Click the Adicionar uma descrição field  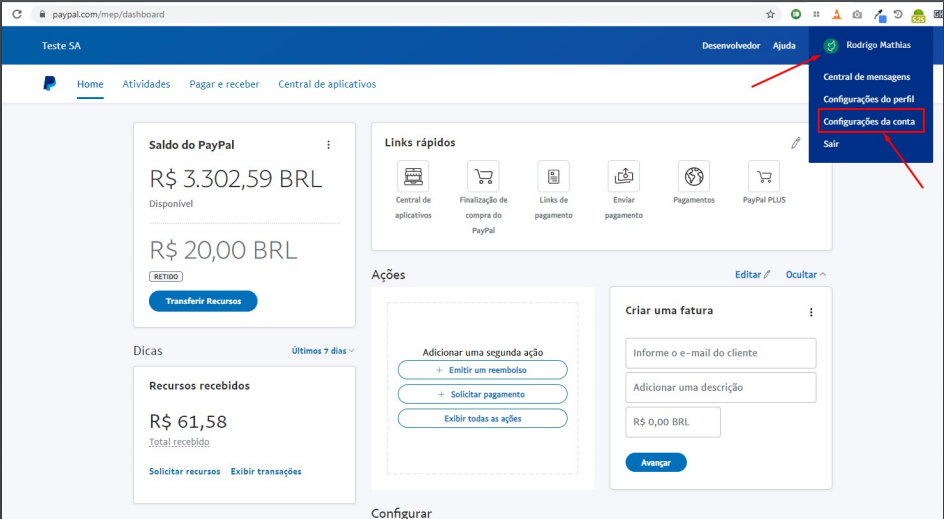[x=721, y=387]
